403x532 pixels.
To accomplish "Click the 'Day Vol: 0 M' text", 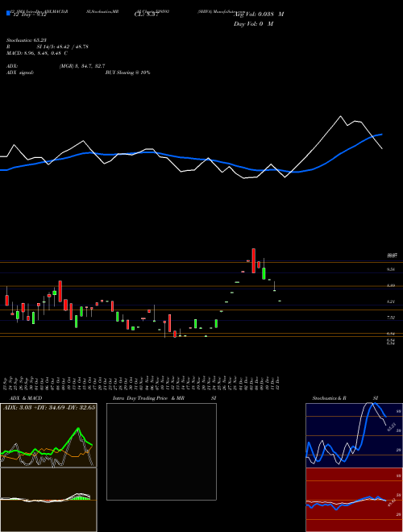I will point(253,24).
